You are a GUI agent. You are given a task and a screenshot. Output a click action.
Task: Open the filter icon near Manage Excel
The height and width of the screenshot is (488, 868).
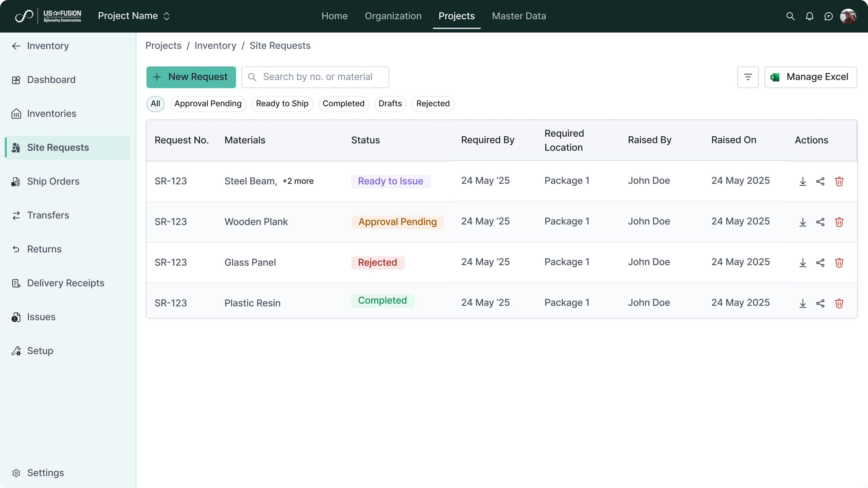pos(748,77)
